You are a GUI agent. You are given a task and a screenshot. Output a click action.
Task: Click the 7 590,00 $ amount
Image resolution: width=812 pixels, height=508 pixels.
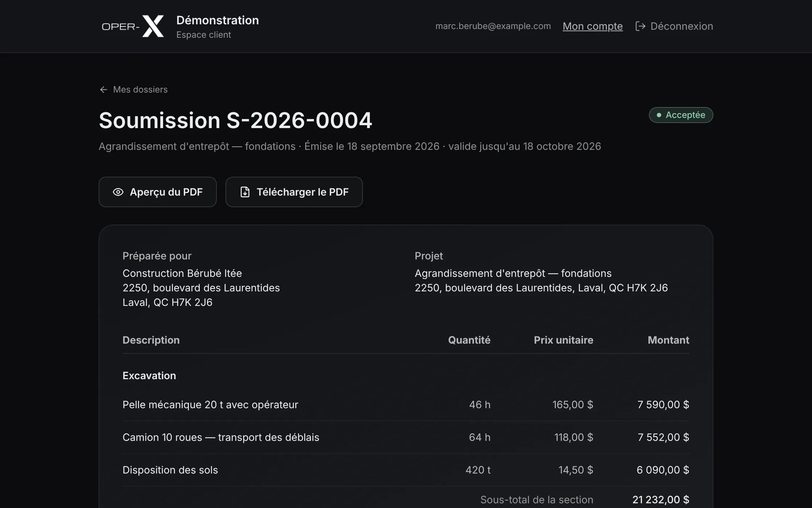tap(663, 405)
